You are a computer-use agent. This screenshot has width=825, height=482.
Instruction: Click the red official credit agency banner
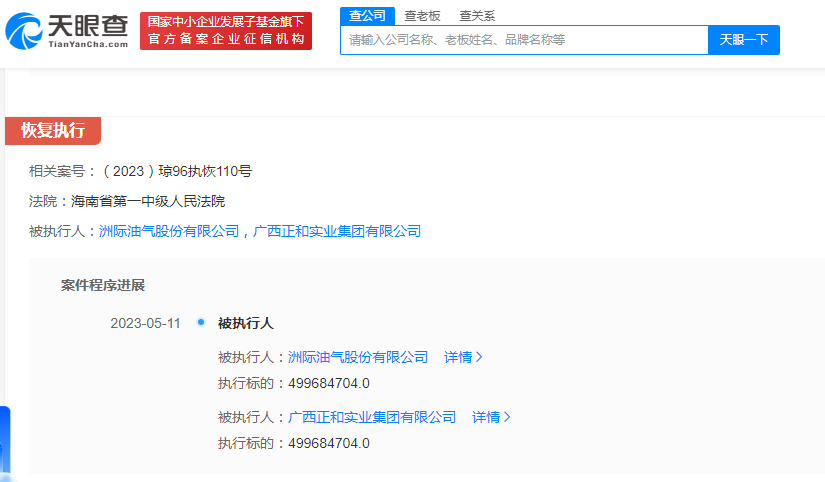point(225,31)
